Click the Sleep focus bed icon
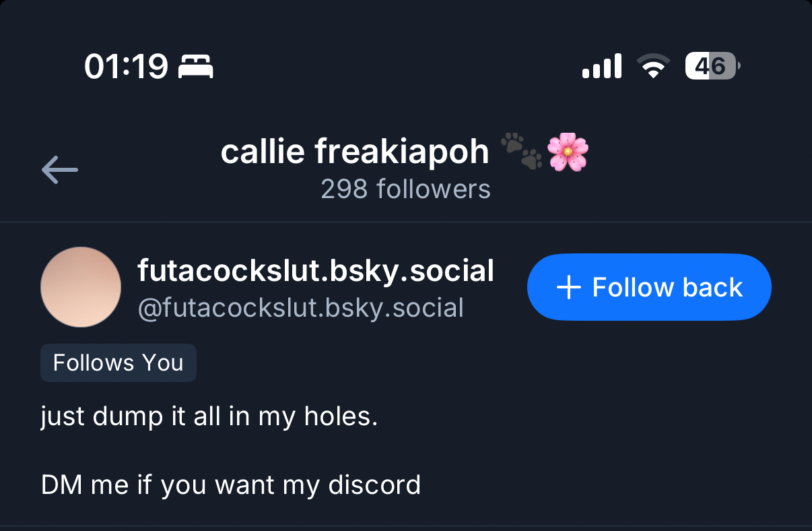This screenshot has height=531, width=812. click(195, 66)
